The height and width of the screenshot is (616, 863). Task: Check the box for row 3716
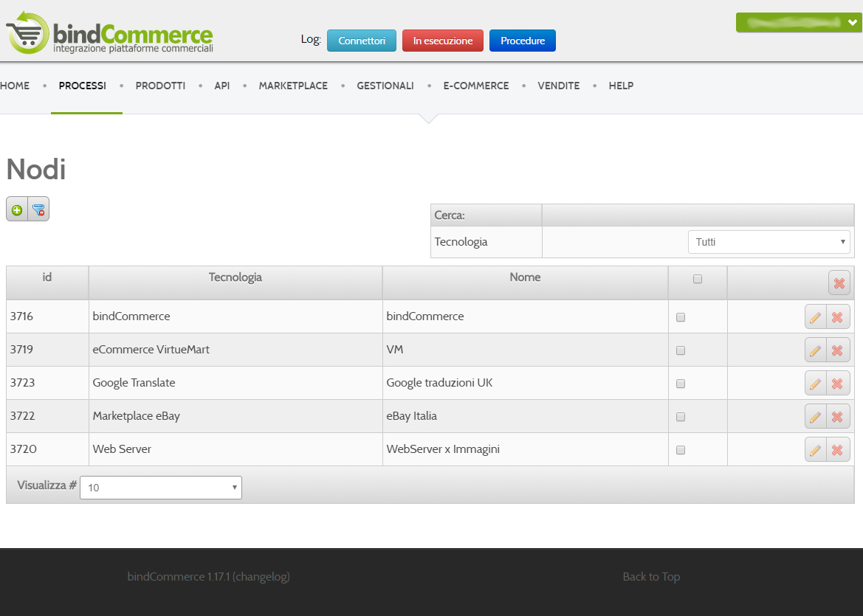pos(680,317)
